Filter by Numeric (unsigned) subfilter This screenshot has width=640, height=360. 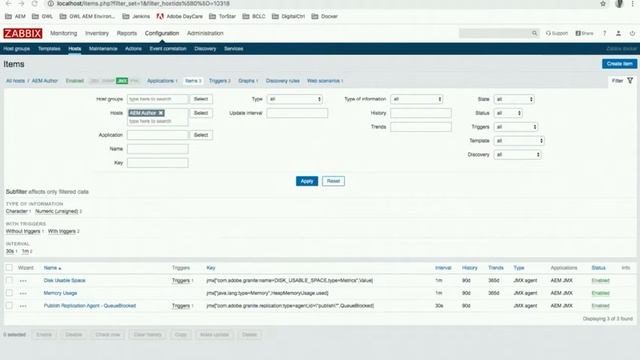57,211
